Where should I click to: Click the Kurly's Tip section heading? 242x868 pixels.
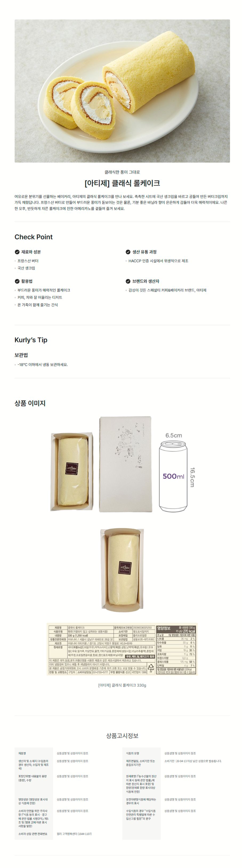[31, 340]
